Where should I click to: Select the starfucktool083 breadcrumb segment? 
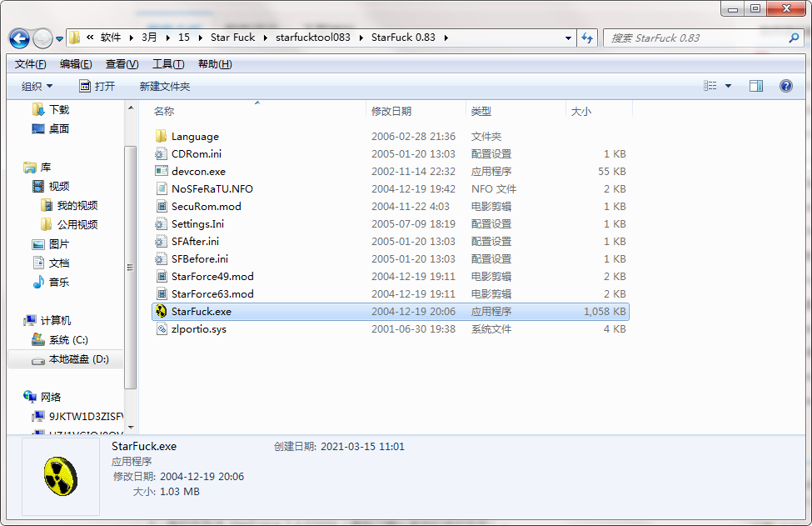[x=313, y=38]
